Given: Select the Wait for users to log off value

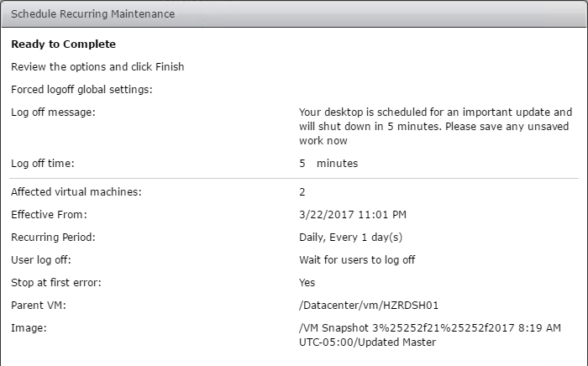Looking at the screenshot, I should pyautogui.click(x=357, y=260).
